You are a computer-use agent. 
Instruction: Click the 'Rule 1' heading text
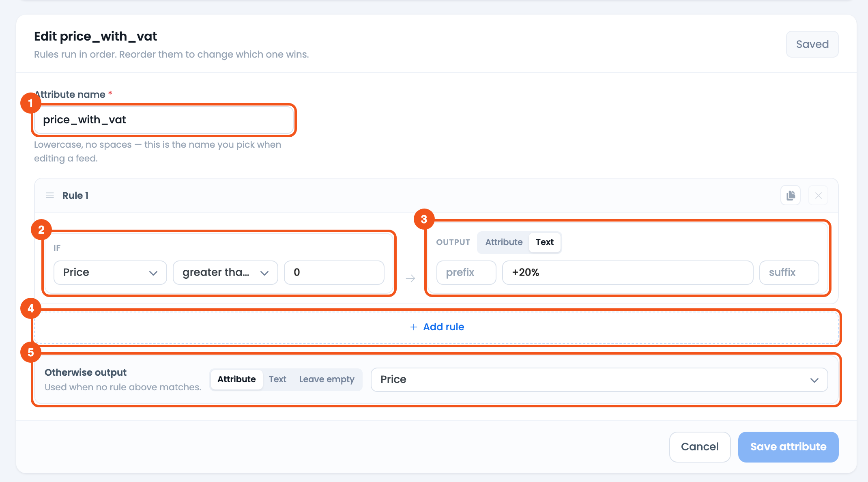(75, 196)
